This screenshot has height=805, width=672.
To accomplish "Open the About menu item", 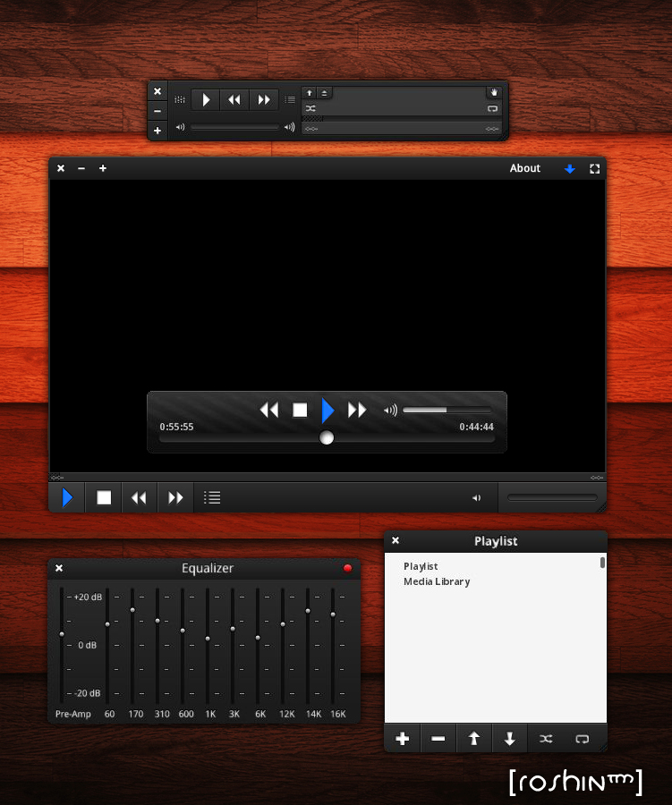I will click(x=525, y=168).
